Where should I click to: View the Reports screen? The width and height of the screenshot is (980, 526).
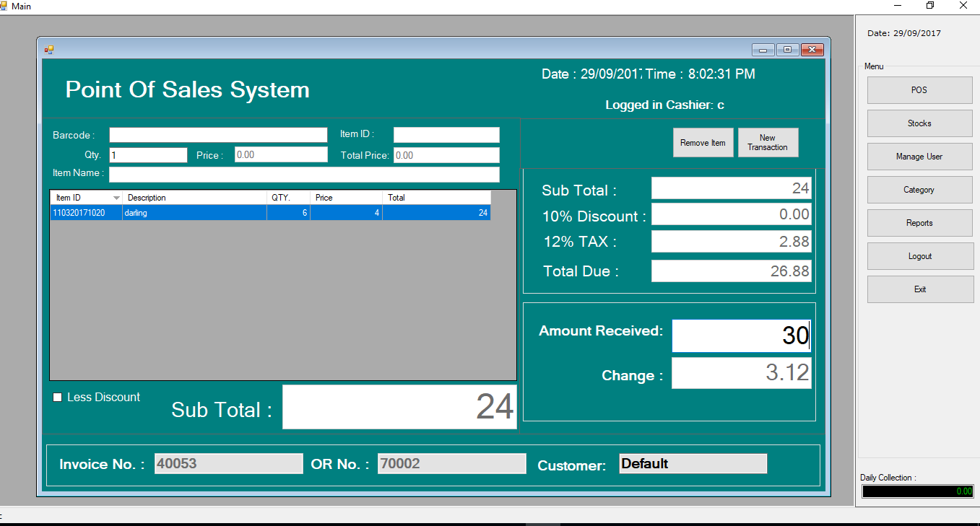[x=919, y=222]
